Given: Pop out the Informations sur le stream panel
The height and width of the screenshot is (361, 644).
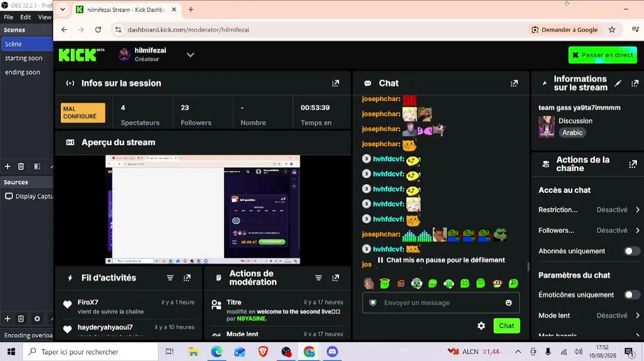Looking at the screenshot, I should [635, 83].
